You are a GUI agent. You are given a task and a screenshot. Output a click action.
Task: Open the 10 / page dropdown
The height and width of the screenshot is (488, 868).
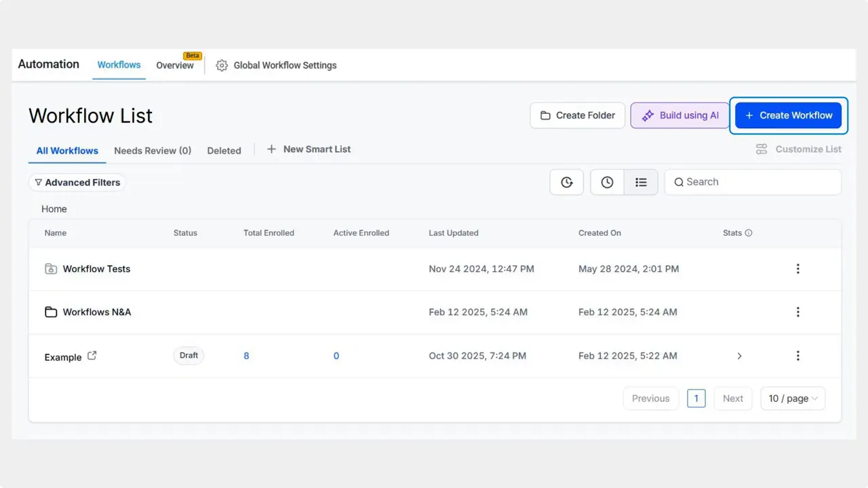pos(792,398)
